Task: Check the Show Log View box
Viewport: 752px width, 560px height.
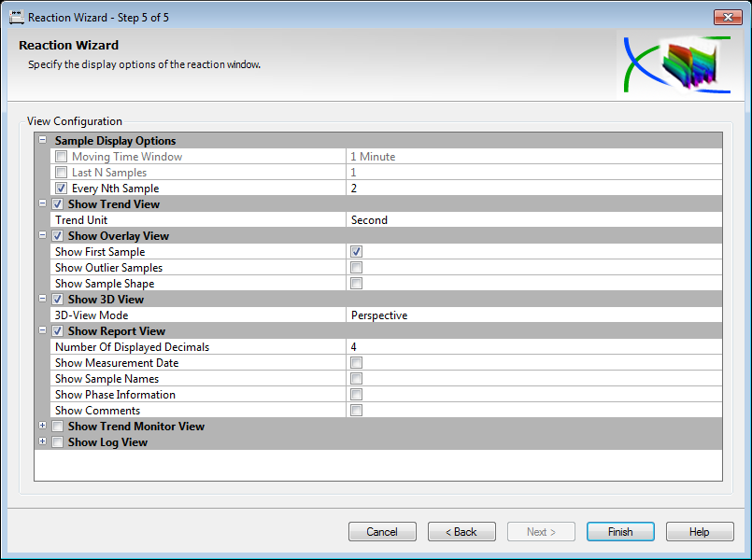Action: [57, 442]
